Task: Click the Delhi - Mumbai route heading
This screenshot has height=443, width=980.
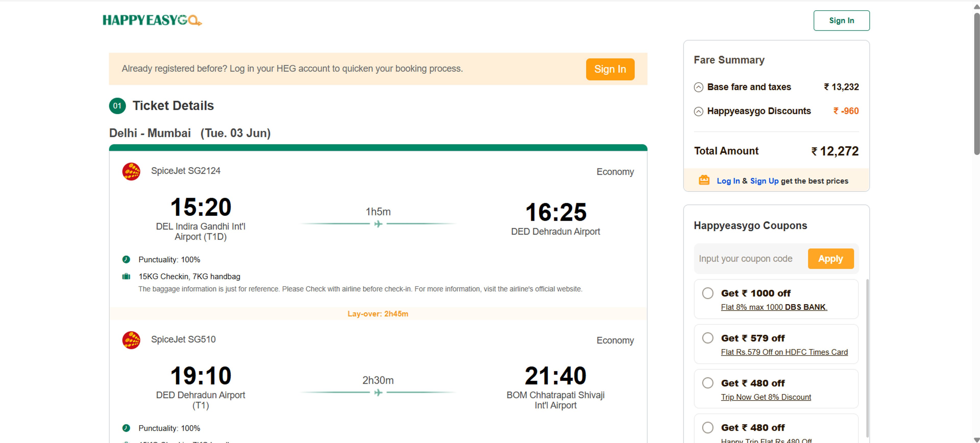Action: point(150,133)
